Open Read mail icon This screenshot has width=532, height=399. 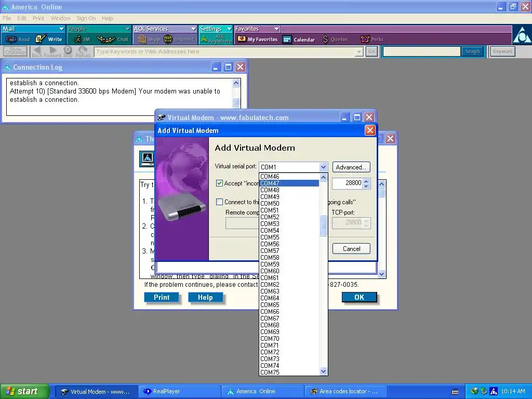[x=11, y=39]
